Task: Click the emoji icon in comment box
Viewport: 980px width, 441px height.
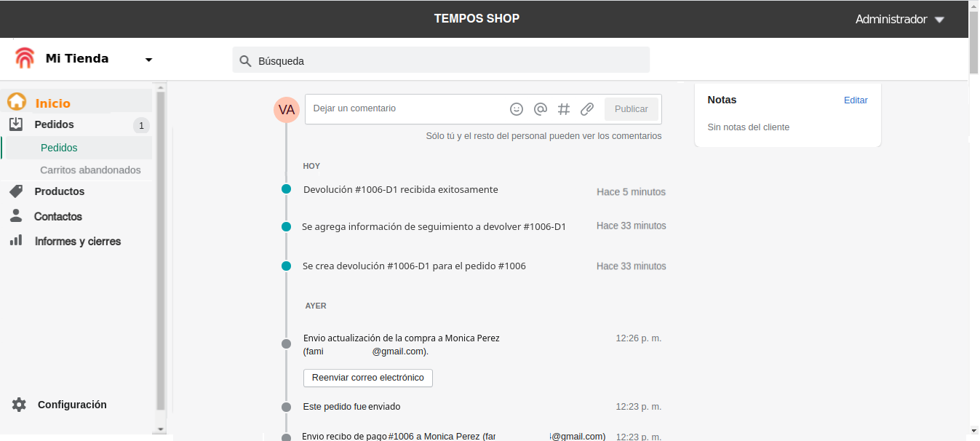Action: tap(517, 109)
